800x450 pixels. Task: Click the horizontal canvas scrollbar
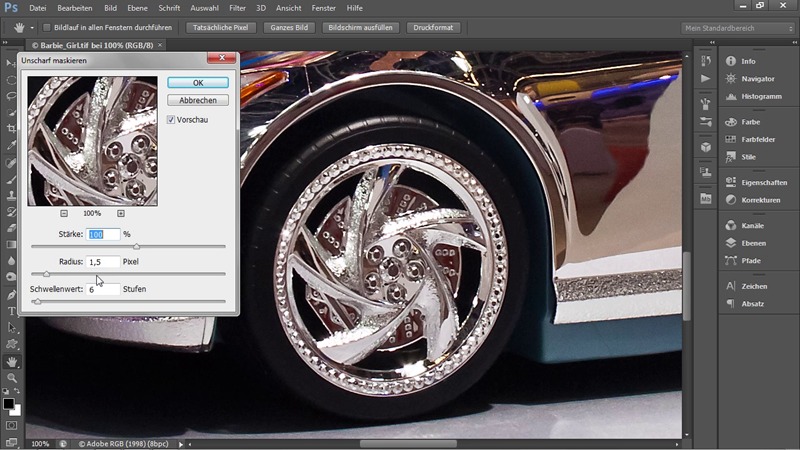click(408, 444)
